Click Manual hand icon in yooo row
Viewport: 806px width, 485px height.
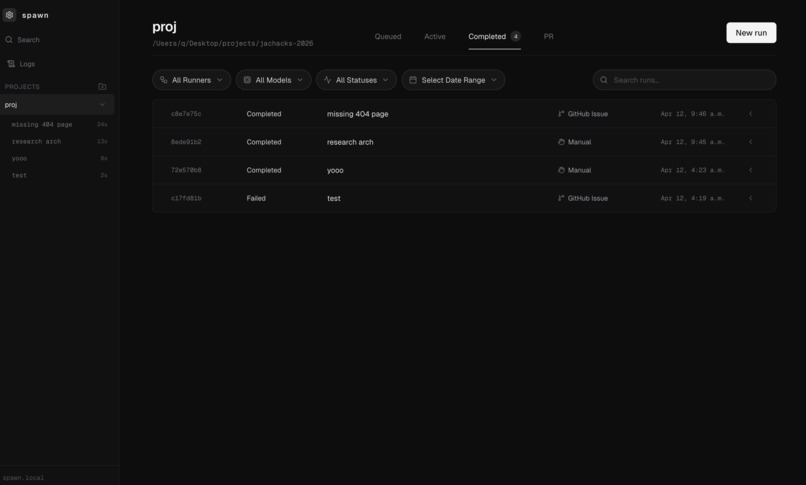click(x=561, y=170)
